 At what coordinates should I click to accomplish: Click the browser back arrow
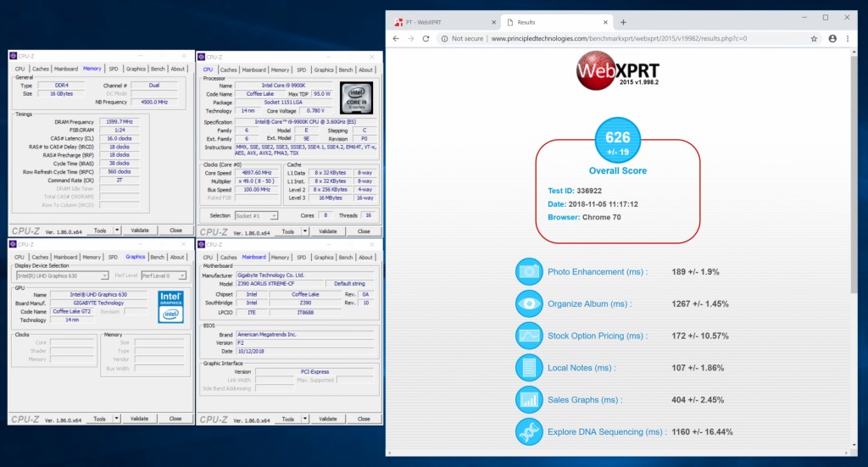396,39
